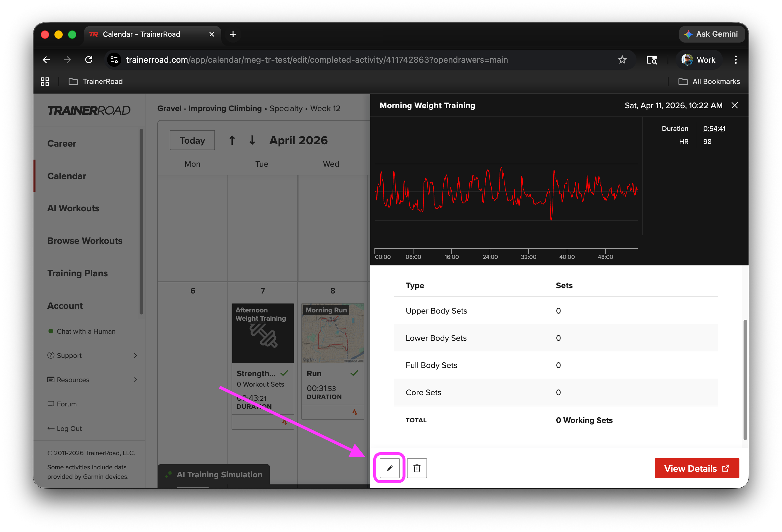
Task: Open the All Bookmarks folder
Action: (709, 81)
